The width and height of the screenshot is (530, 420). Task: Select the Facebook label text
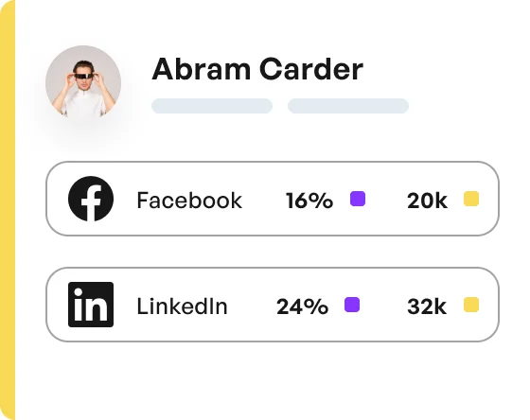click(189, 201)
